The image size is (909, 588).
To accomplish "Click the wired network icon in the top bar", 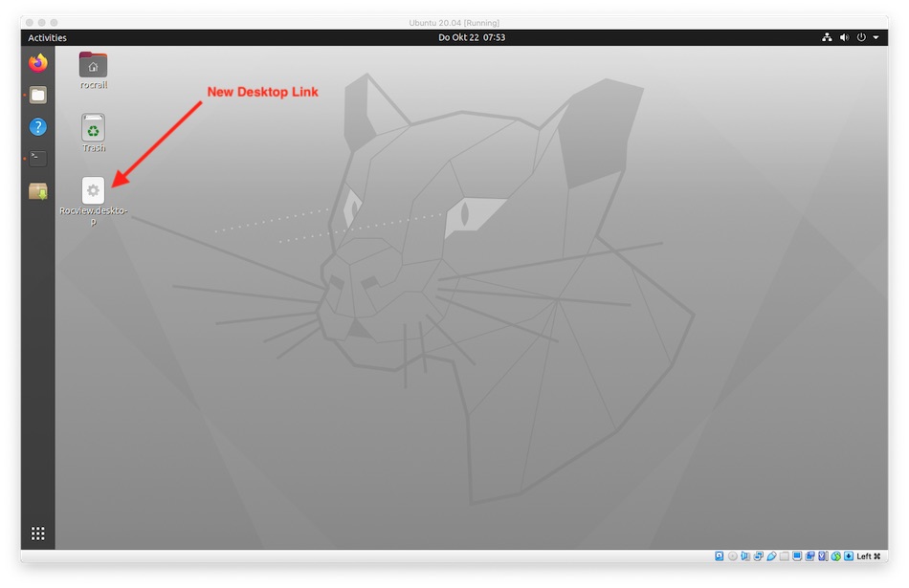I will point(827,37).
